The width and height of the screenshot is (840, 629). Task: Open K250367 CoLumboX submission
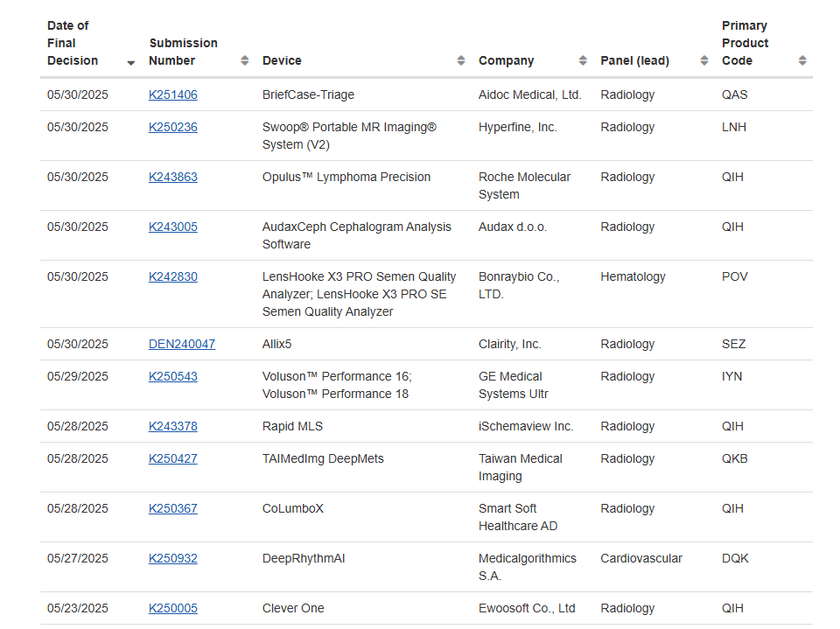pos(173,508)
